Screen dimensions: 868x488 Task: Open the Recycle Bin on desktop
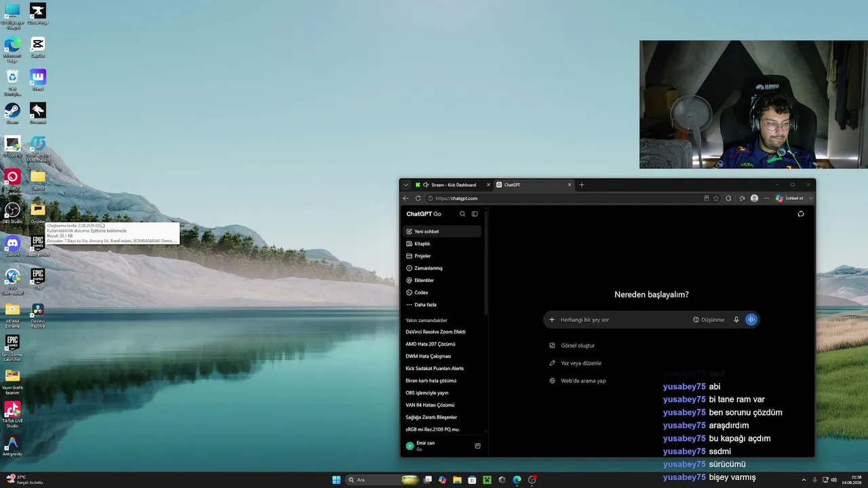[12, 82]
